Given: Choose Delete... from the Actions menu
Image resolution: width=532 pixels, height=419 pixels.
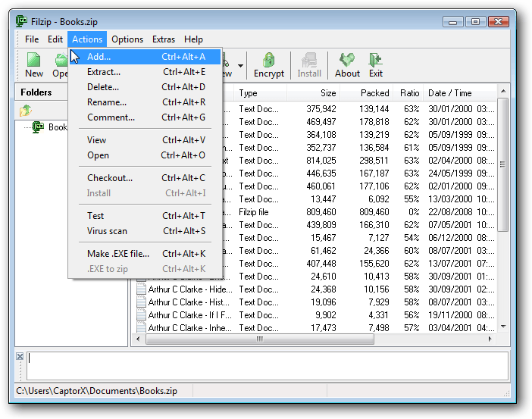Looking at the screenshot, I should pos(146,87).
